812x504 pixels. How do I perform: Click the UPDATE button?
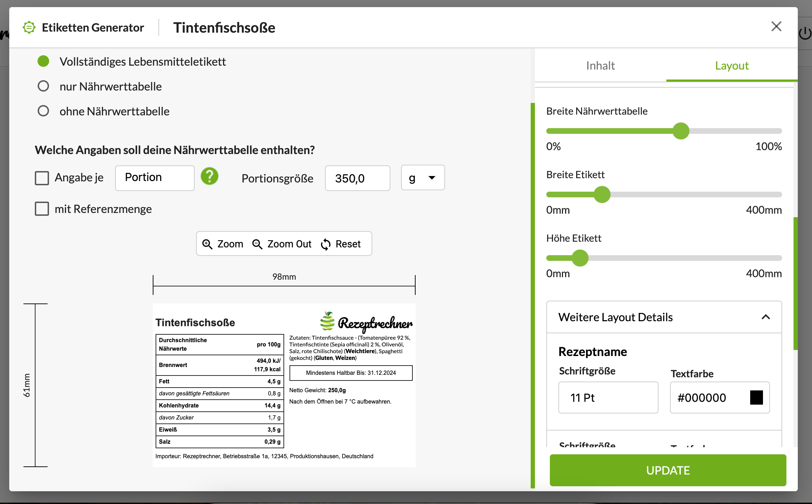pos(668,470)
